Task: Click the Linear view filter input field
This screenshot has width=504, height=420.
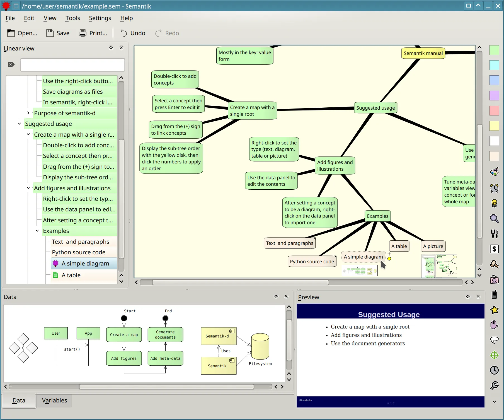Action: pyautogui.click(x=72, y=65)
